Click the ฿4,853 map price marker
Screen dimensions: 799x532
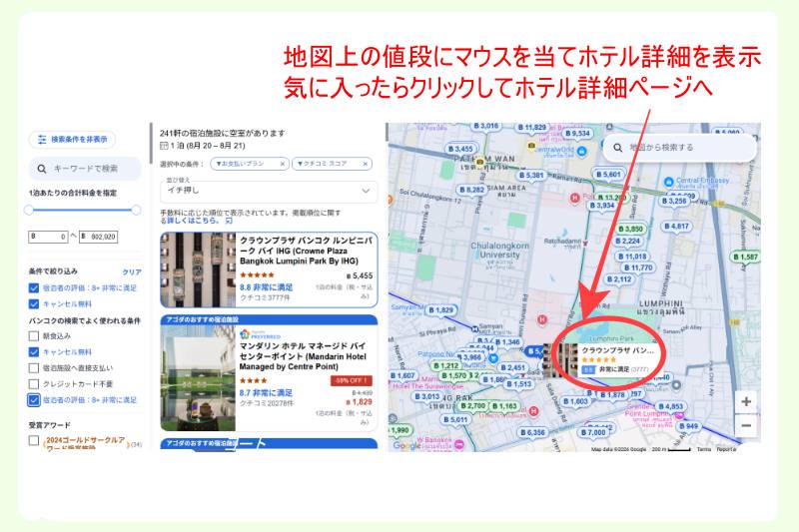[x=670, y=407]
